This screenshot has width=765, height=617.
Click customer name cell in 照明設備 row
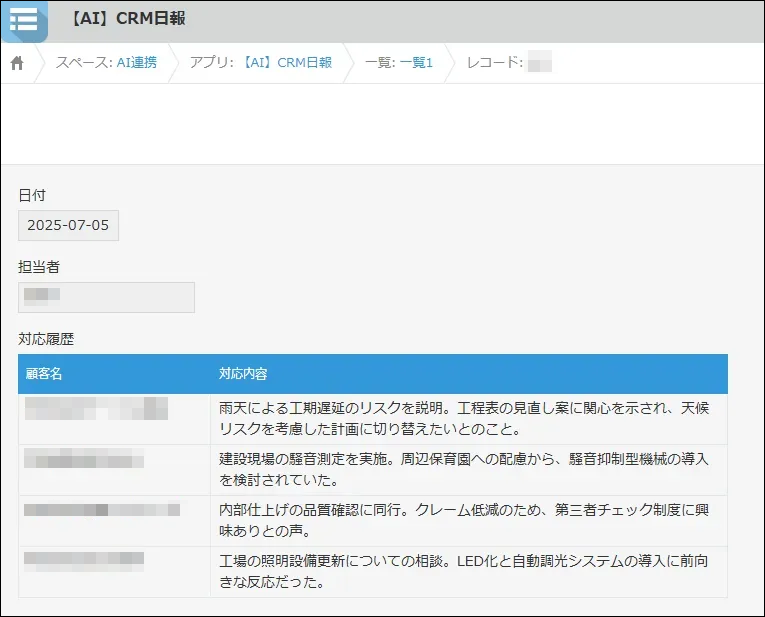tap(114, 572)
